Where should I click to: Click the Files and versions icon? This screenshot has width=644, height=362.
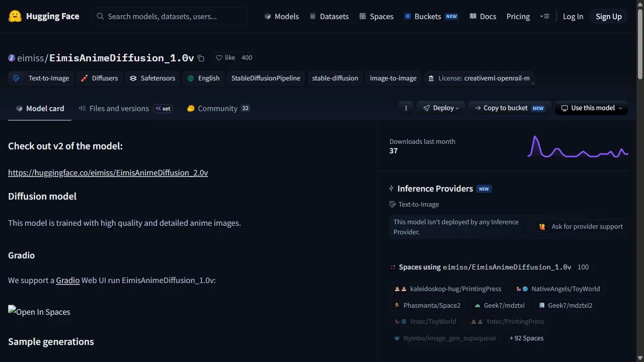pyautogui.click(x=82, y=109)
